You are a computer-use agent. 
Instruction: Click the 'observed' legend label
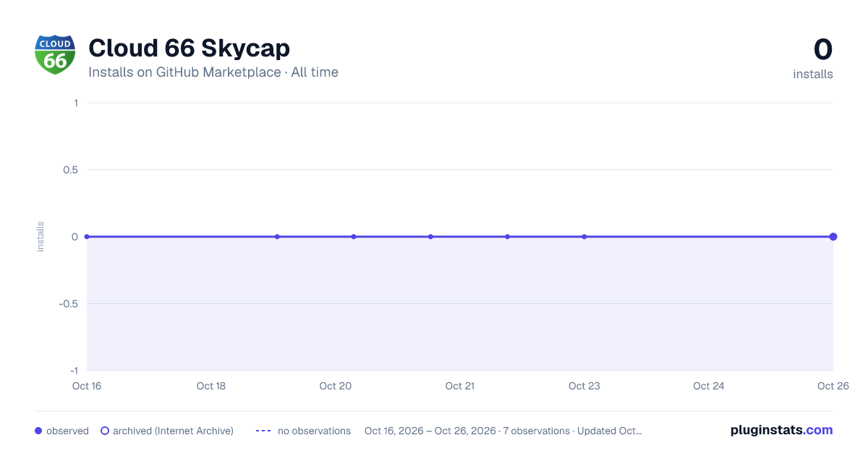(67, 431)
